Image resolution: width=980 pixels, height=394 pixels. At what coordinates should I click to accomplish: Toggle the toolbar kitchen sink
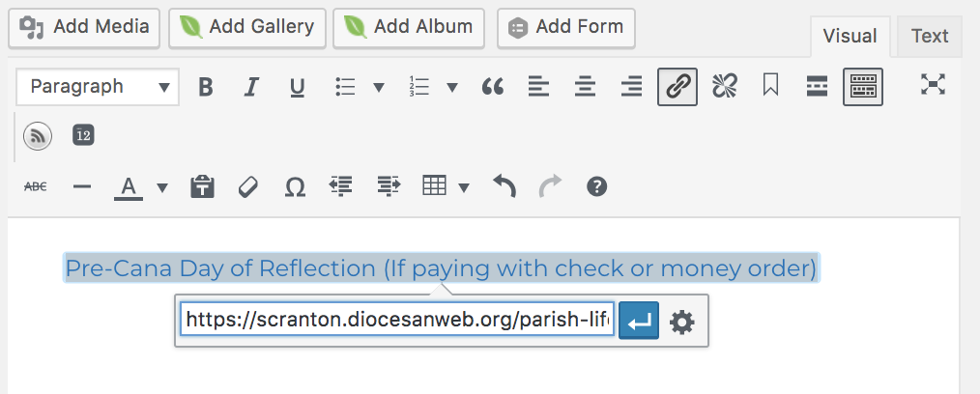[862, 87]
